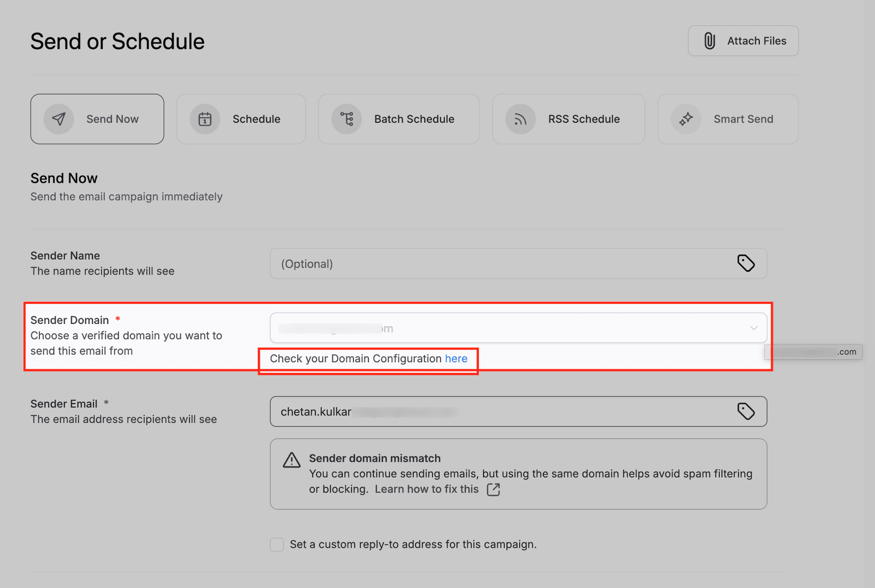
Task: Select the Smart Send sparkle icon
Action: [686, 119]
